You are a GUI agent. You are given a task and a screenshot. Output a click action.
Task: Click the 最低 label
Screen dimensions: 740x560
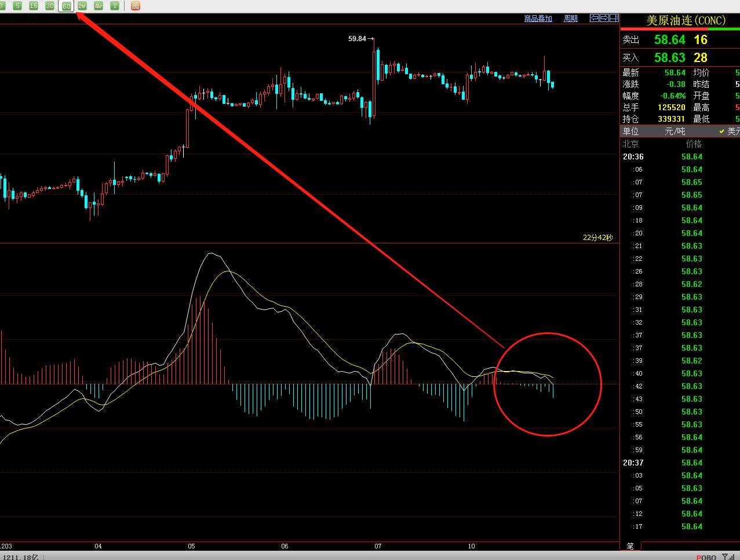tap(701, 119)
